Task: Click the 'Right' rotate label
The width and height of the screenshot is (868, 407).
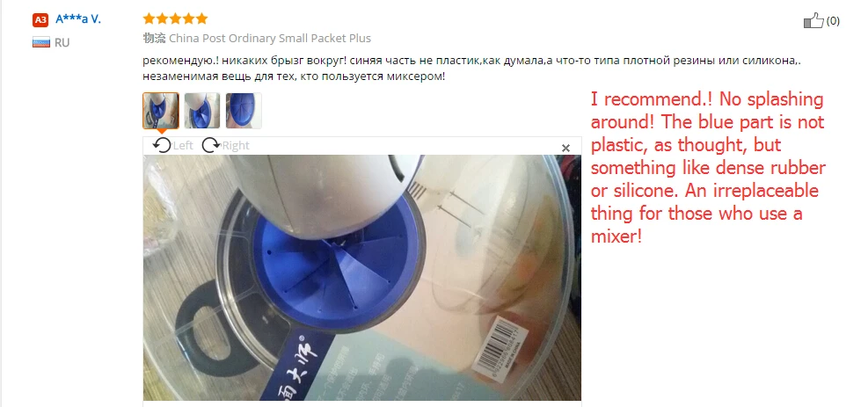Action: coord(236,145)
